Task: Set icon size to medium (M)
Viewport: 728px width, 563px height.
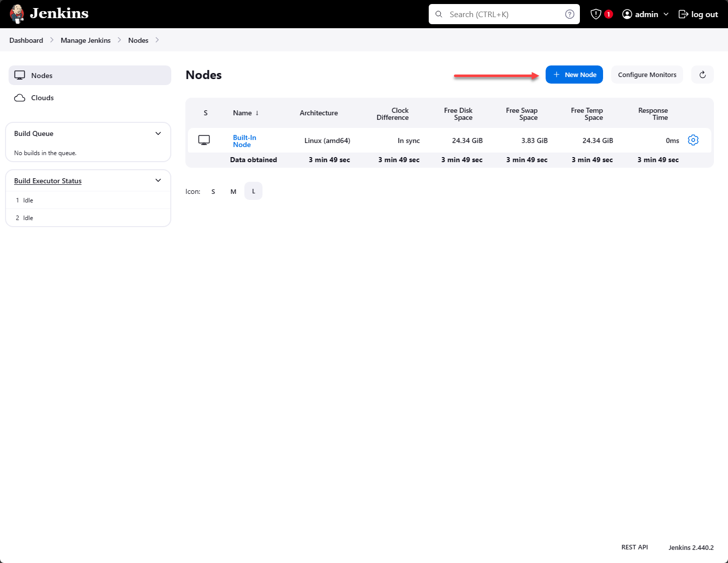Action: coord(233,191)
